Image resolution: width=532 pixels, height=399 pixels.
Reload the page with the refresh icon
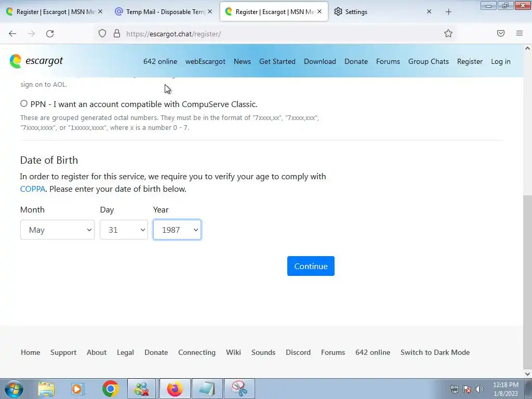[x=50, y=34]
